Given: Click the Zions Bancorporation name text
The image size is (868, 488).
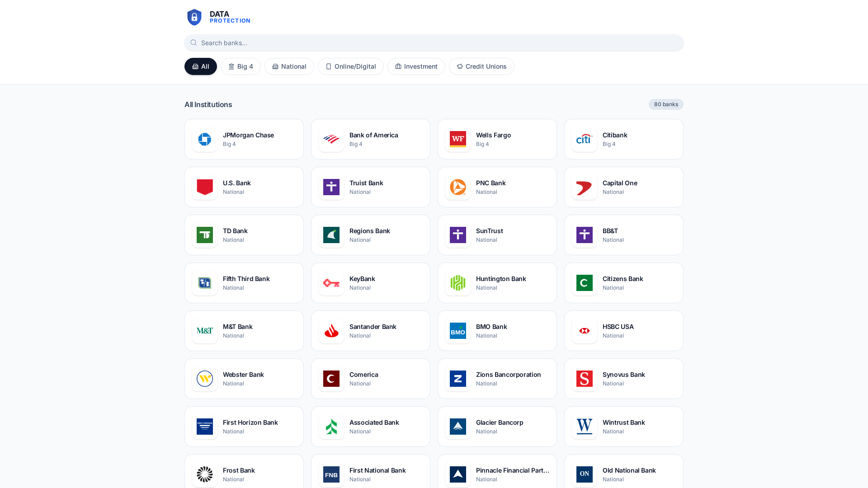Looking at the screenshot, I should [x=509, y=375].
